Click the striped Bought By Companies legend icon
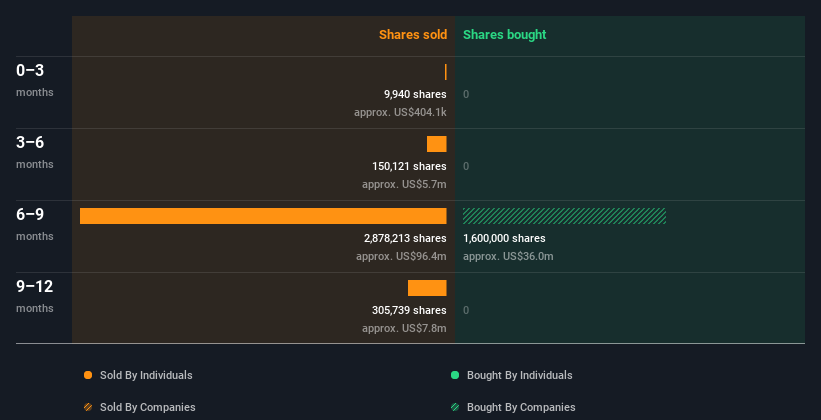 (x=455, y=407)
